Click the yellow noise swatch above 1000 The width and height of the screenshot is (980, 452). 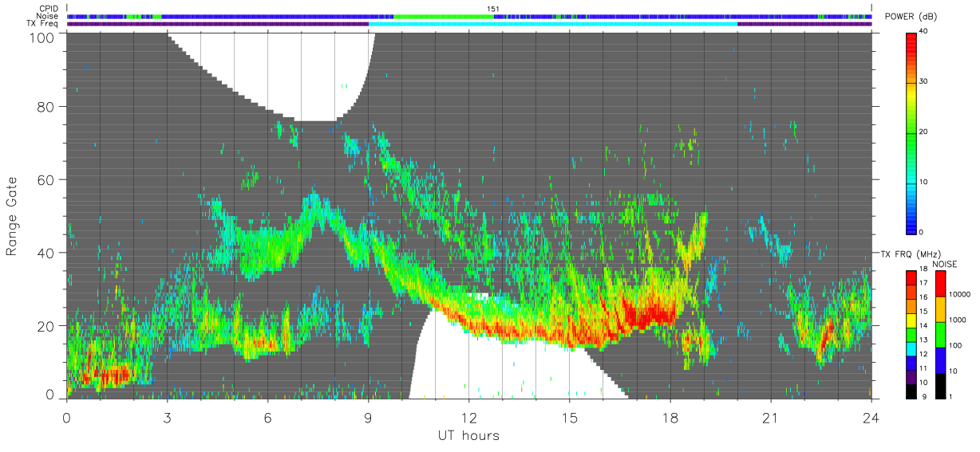tap(941, 309)
